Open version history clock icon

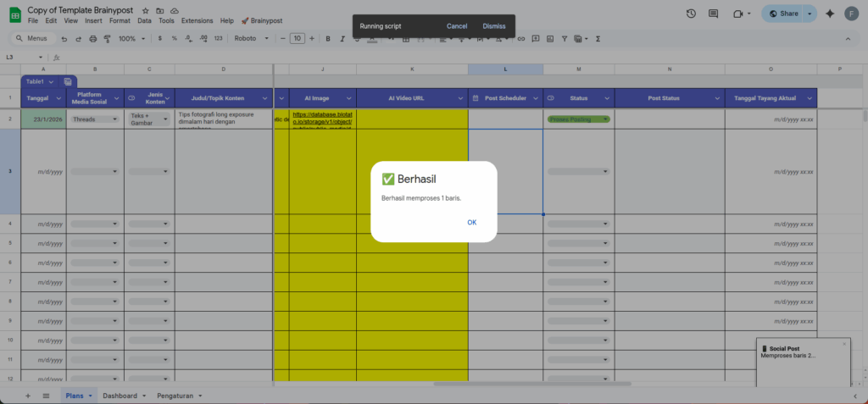(691, 14)
